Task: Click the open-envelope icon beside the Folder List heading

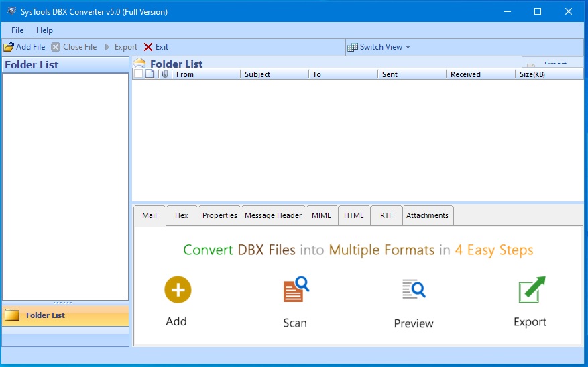Action: coord(139,63)
